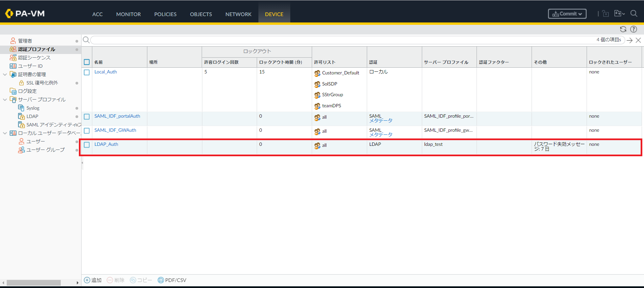This screenshot has height=288, width=644.
Task: Click the refresh icon in the top right
Action: 623,29
